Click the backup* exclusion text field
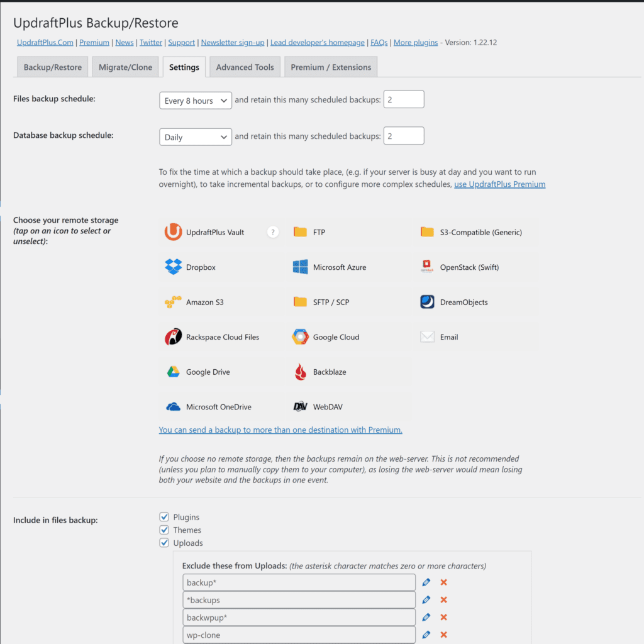This screenshot has height=644, width=644. point(299,582)
